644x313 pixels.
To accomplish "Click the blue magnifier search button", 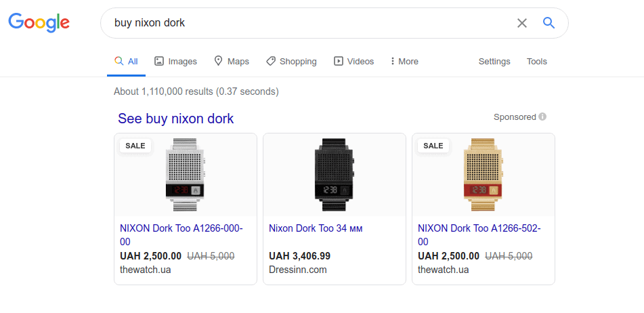I will (x=549, y=22).
